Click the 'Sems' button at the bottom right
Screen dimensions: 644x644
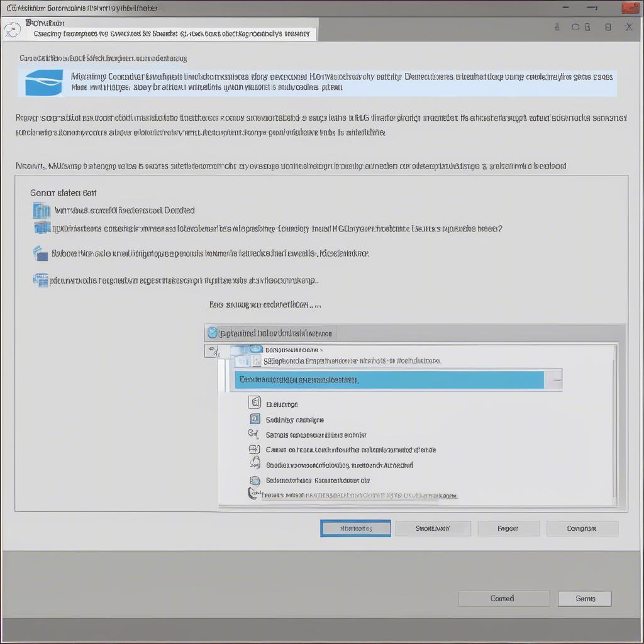pos(584,599)
